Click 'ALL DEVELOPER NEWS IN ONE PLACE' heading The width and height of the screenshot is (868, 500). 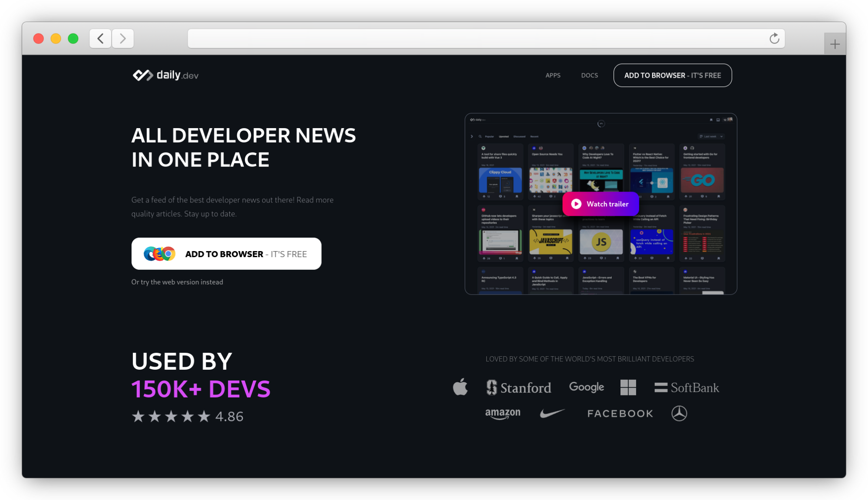coord(244,148)
